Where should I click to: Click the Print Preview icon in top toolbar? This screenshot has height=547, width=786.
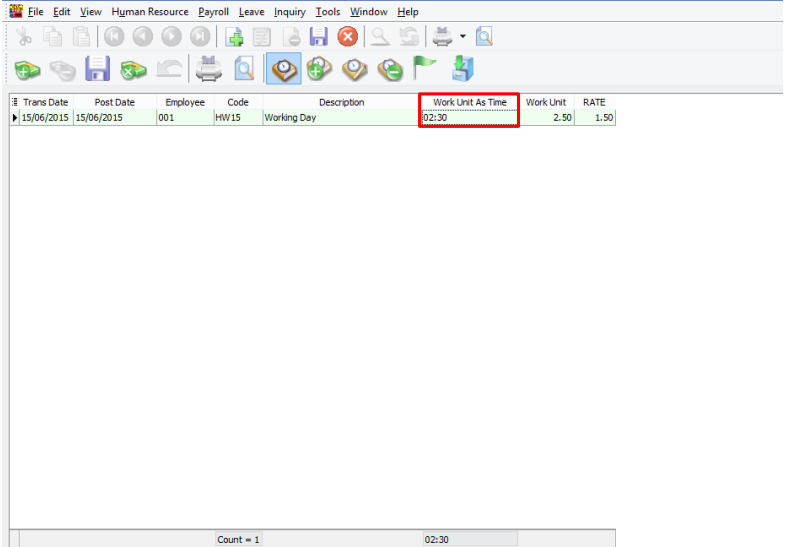[x=485, y=37]
